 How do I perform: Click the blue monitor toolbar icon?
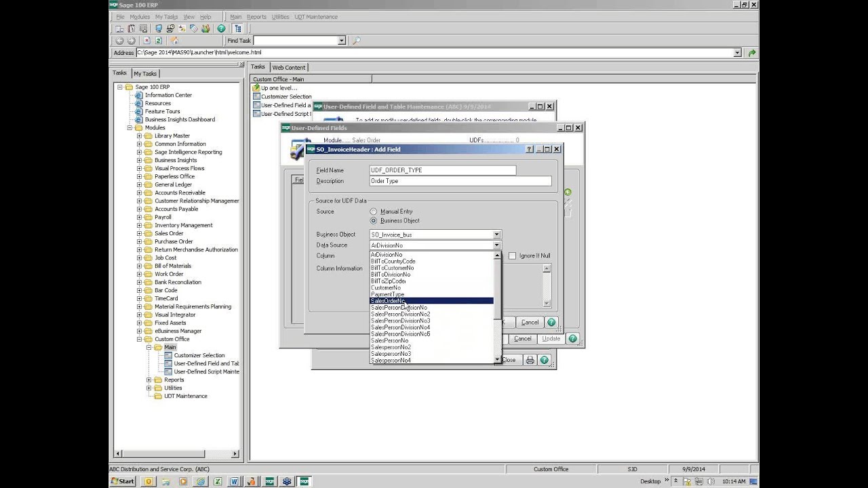pyautogui.click(x=159, y=28)
